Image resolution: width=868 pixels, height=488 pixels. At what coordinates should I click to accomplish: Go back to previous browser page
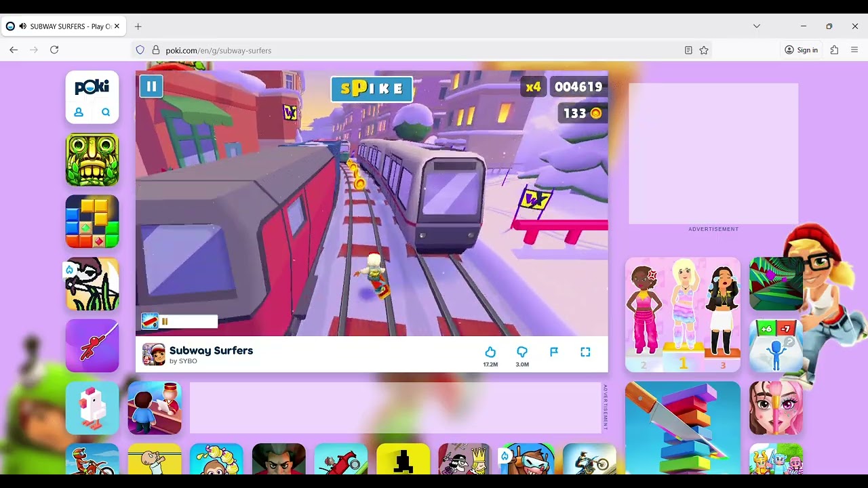(x=14, y=50)
